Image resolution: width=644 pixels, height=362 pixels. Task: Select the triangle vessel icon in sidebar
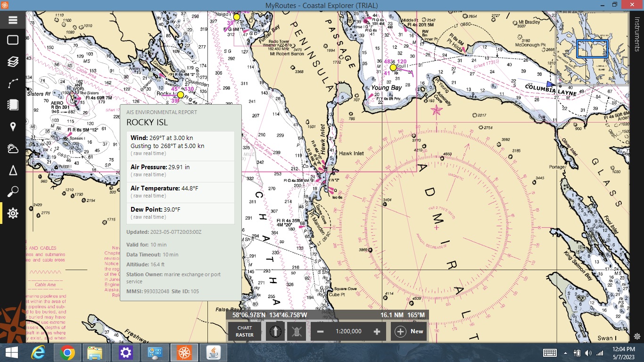13,170
